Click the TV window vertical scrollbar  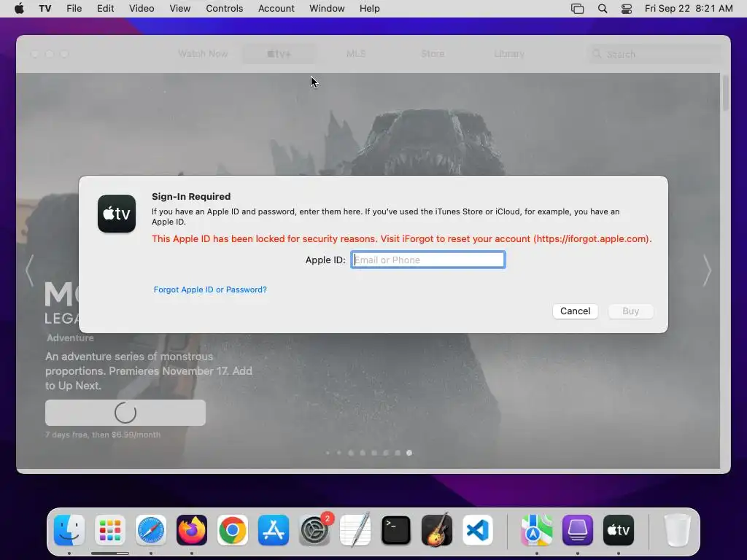coord(725,93)
